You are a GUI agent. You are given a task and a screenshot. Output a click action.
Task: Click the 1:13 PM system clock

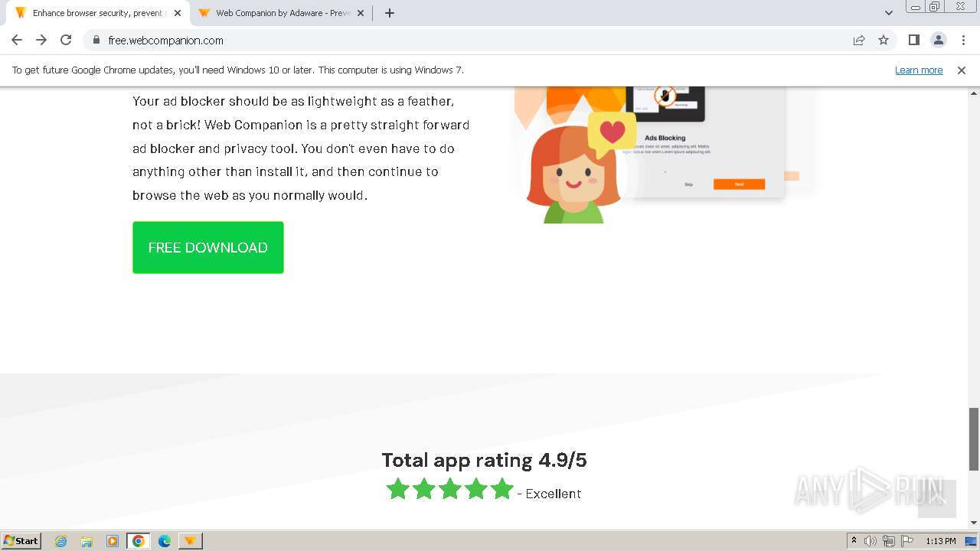click(940, 541)
